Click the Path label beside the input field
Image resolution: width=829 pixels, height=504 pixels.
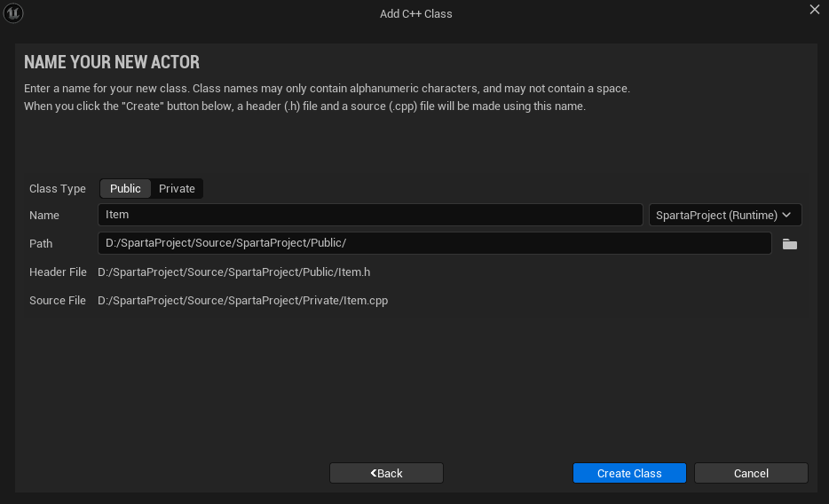41,243
